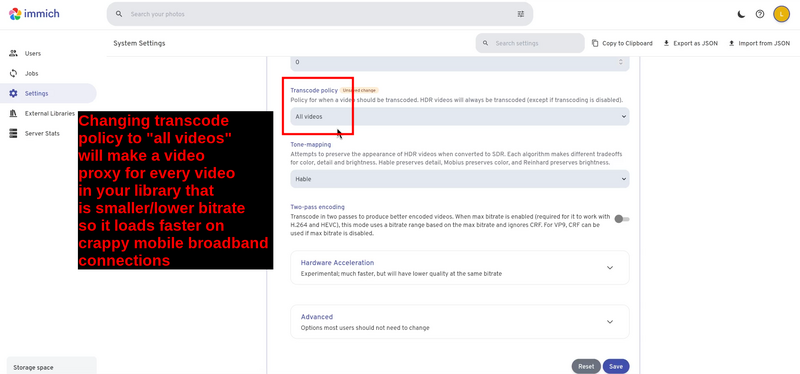Click the search magnifier icon in photo search

tap(119, 14)
